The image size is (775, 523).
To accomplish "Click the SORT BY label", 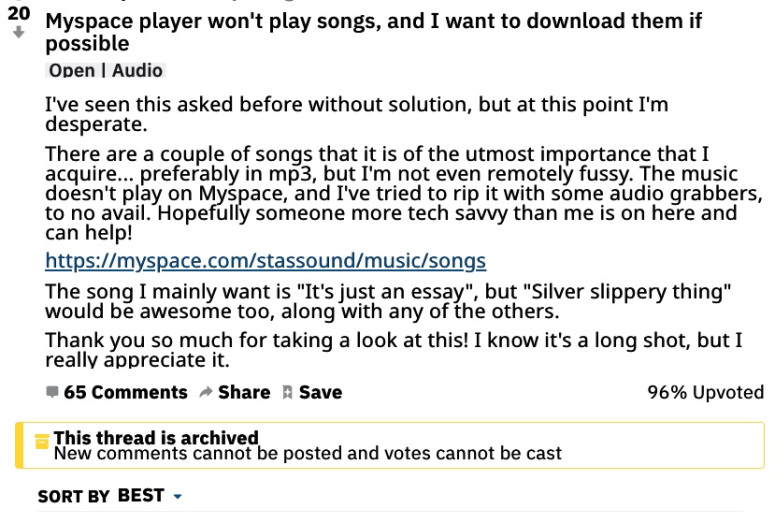I will (x=74, y=496).
